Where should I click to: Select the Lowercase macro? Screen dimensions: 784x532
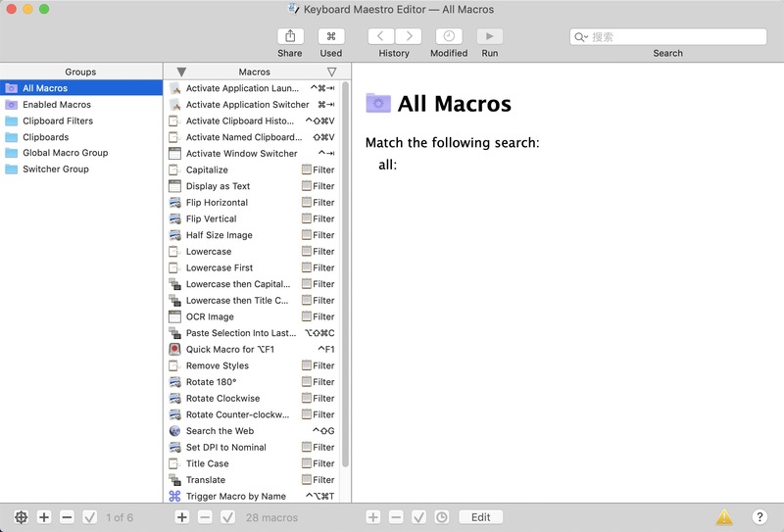click(253, 252)
